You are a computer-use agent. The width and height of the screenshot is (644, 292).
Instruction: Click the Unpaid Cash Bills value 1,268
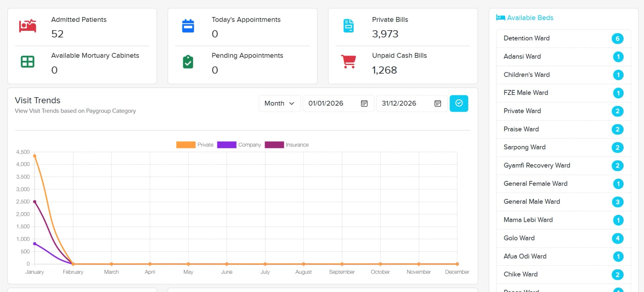point(384,70)
